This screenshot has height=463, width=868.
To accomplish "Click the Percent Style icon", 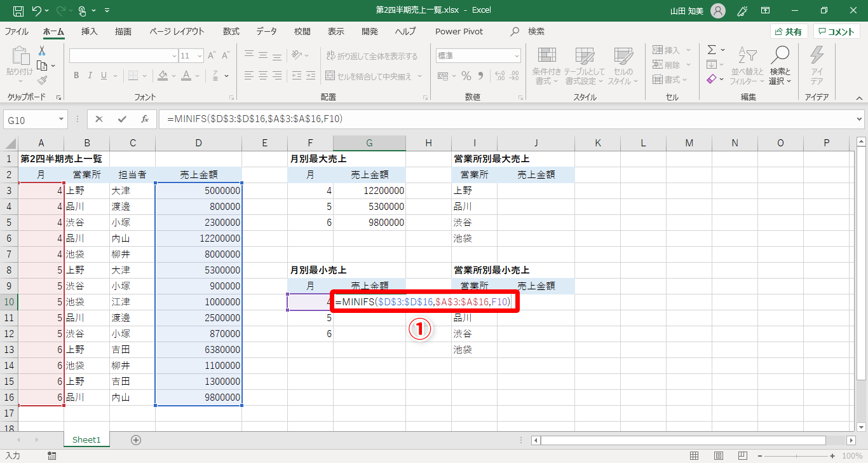I will pyautogui.click(x=466, y=76).
